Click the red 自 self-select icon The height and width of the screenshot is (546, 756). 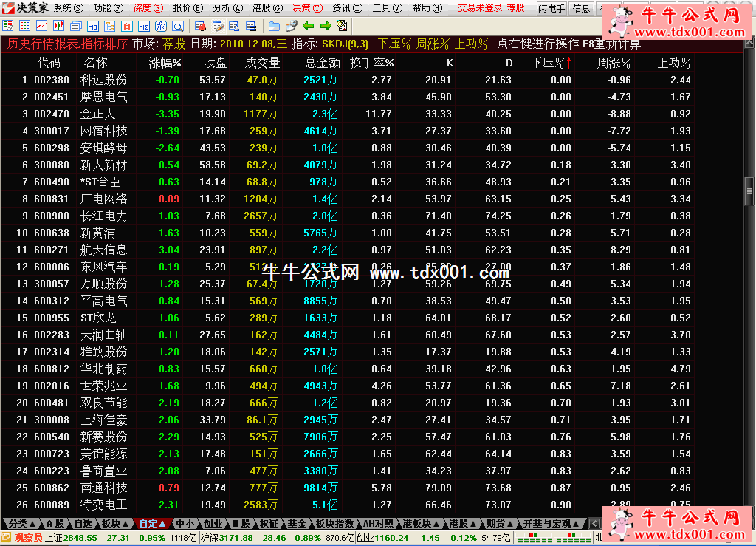(126, 26)
